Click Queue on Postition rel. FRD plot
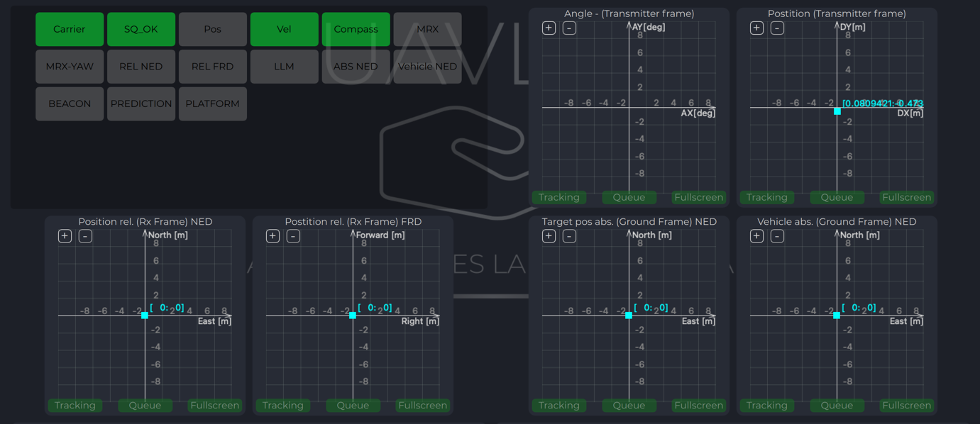Viewport: 980px width, 424px height. pos(353,406)
